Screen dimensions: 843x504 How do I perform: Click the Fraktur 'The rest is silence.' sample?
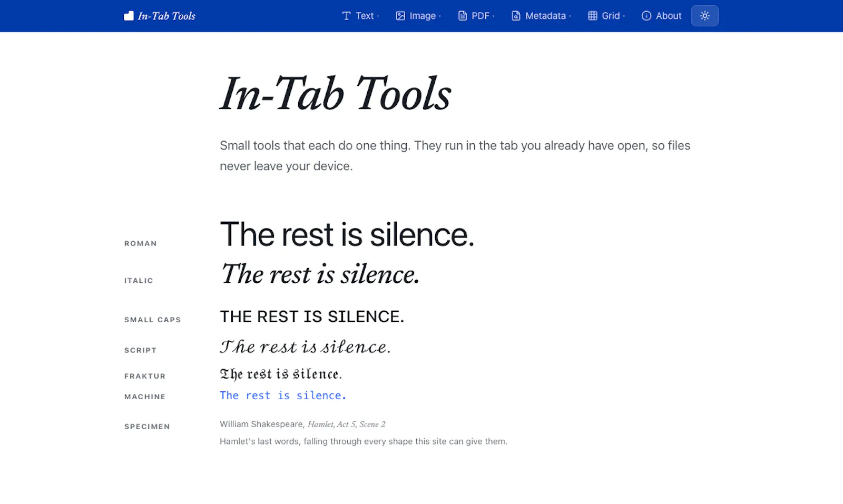click(281, 374)
